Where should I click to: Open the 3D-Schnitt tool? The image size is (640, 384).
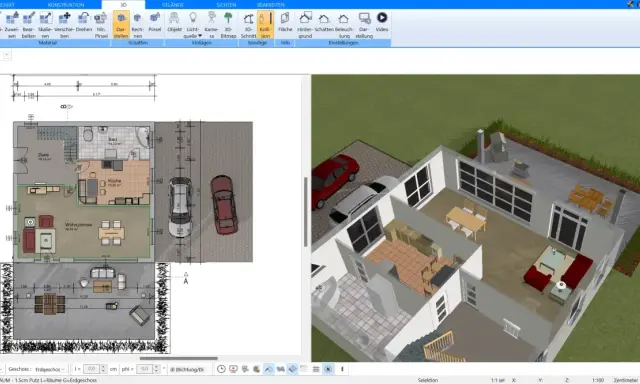coord(249,25)
